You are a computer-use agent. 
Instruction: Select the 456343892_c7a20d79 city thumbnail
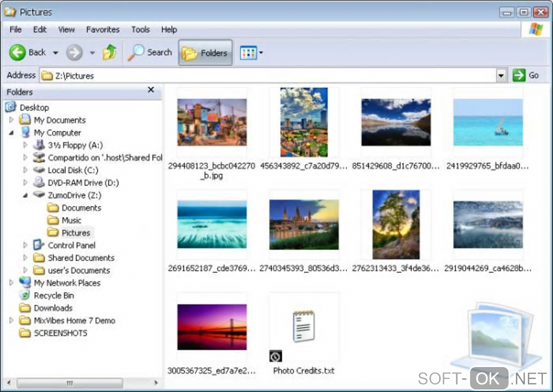[x=304, y=123]
